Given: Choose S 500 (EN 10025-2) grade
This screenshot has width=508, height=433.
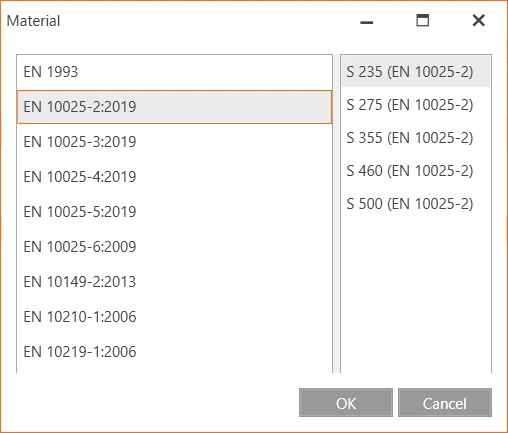Looking at the screenshot, I should [416, 204].
